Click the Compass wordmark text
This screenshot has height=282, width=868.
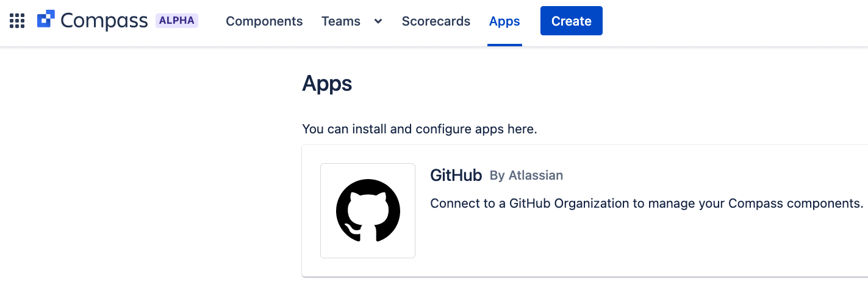(104, 21)
